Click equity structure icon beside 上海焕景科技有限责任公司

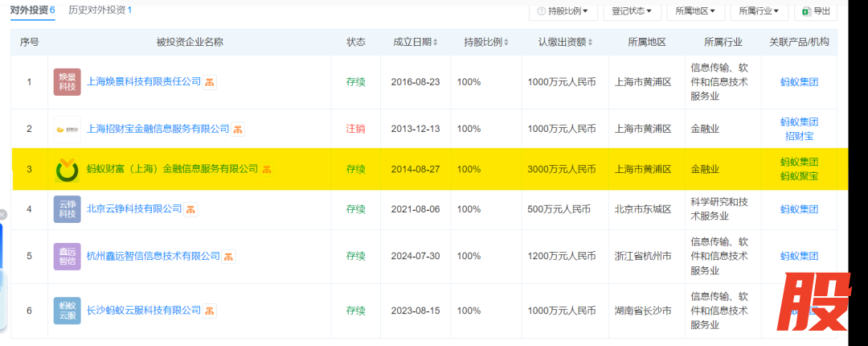tap(209, 82)
